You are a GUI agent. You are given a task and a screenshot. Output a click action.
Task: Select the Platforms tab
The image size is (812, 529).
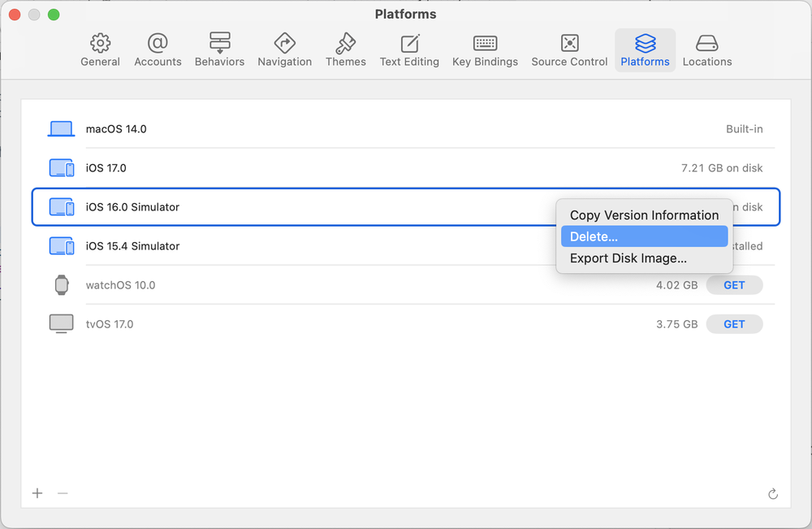point(645,50)
